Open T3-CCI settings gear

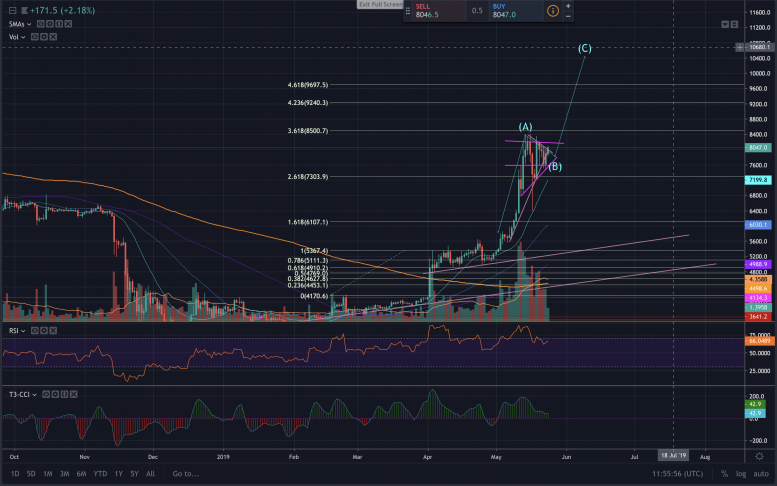click(55, 394)
